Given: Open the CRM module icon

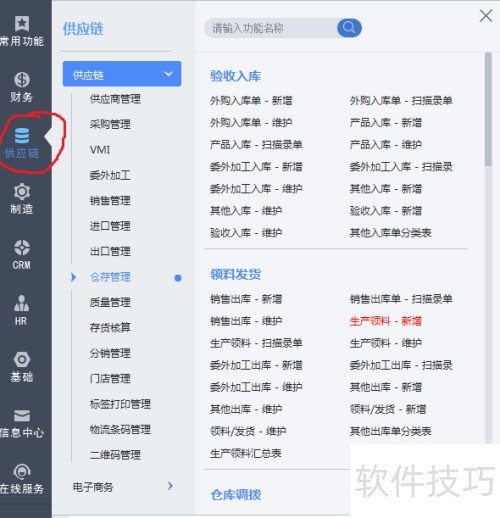Looking at the screenshot, I should point(22,247).
